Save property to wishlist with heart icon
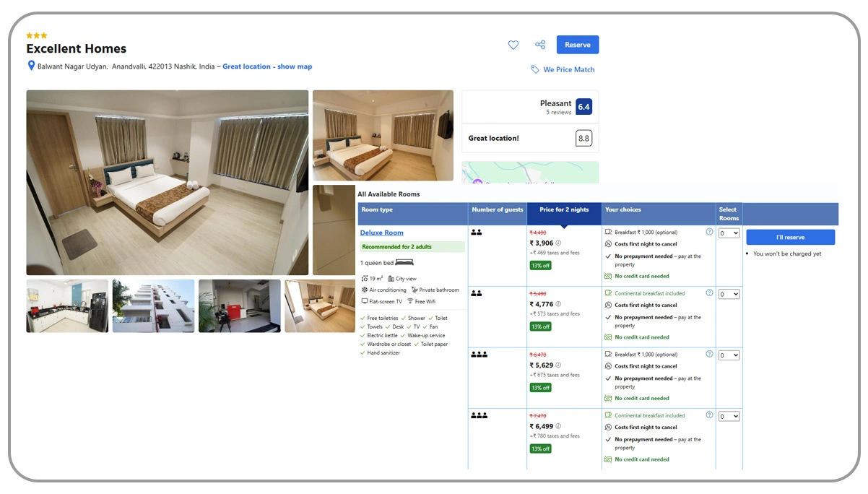Viewport: 868px width, 494px height. click(x=513, y=45)
